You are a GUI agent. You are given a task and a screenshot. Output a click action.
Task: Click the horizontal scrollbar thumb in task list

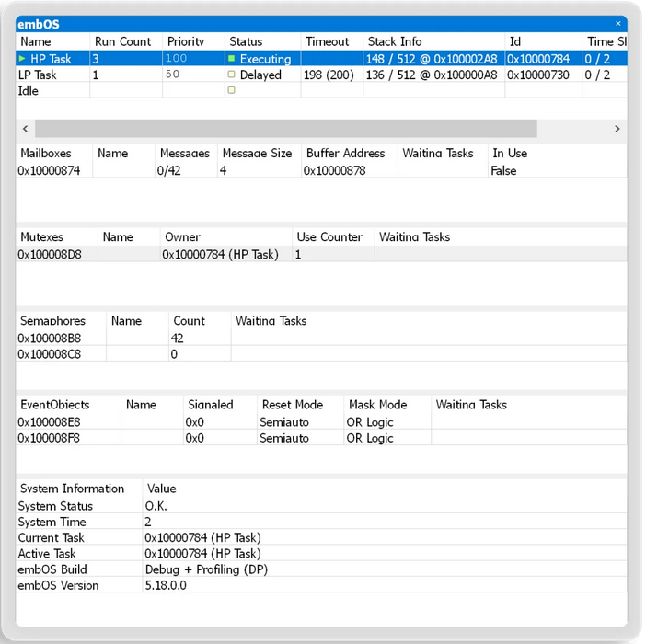click(x=286, y=129)
